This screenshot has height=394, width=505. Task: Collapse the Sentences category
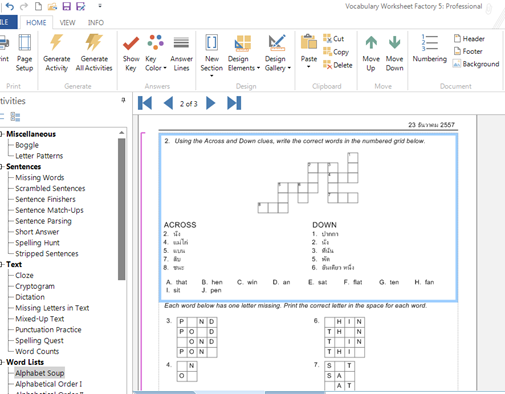tap(2, 167)
